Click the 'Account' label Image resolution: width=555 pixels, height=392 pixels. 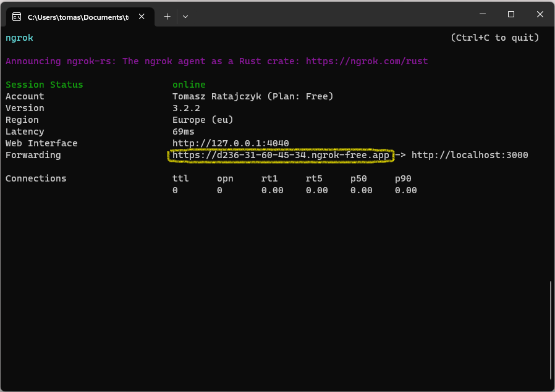tap(25, 96)
